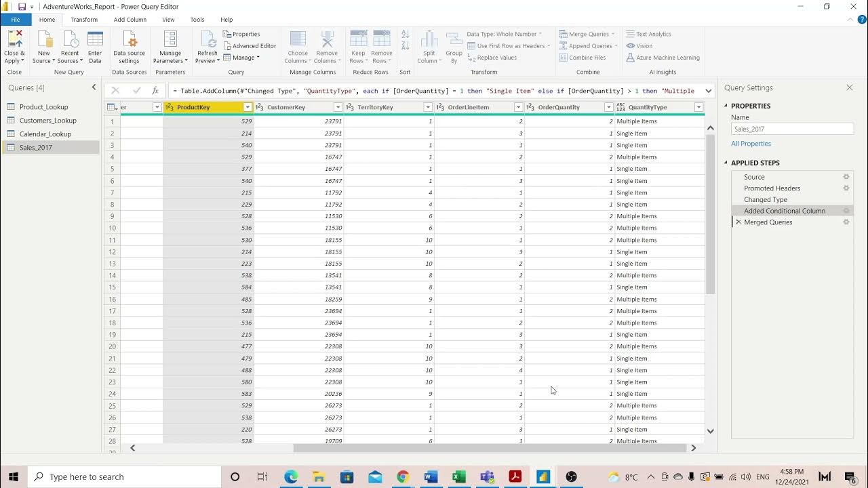Switch to the Add Column tab
Image resolution: width=868 pixels, height=488 pixels.
(x=130, y=20)
